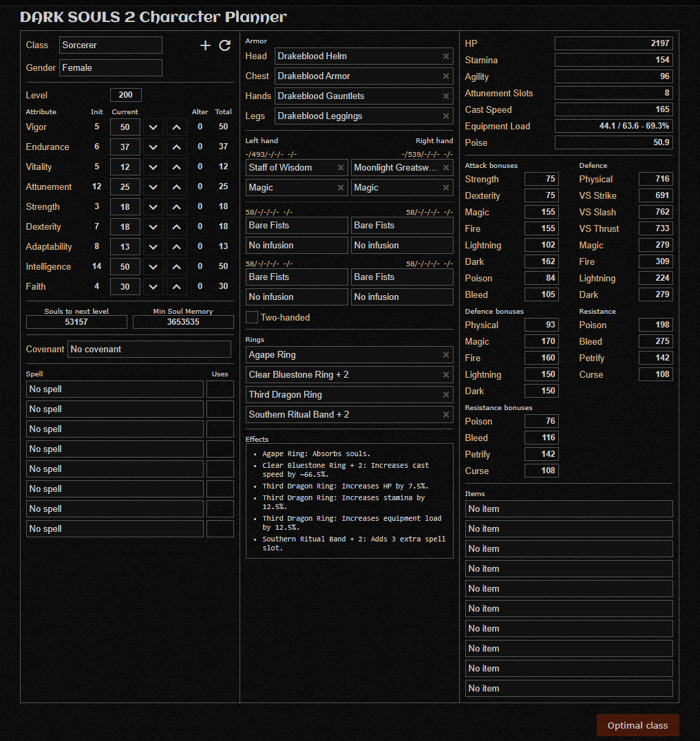Remove the Staff of Wisdom weapon

340,168
